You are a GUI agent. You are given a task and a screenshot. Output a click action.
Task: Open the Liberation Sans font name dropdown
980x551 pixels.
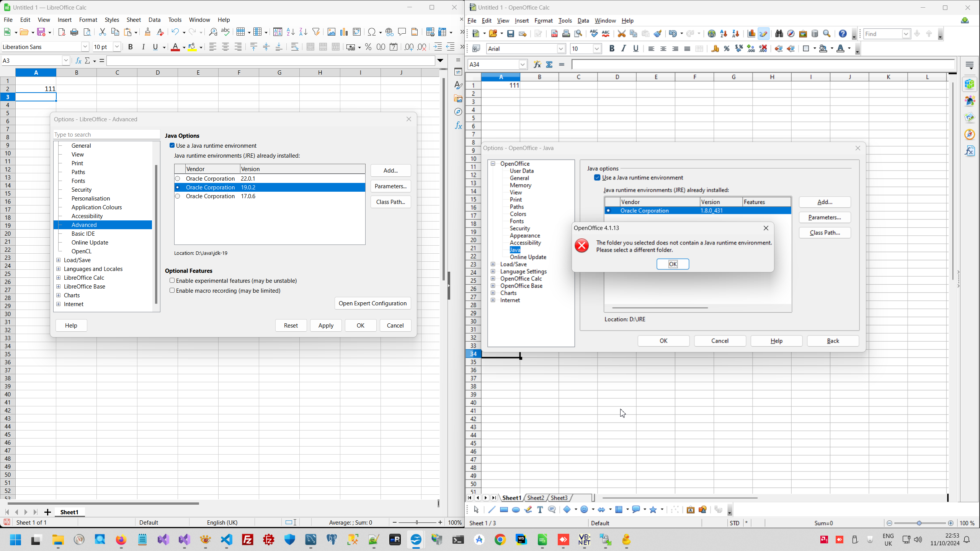[x=85, y=47]
